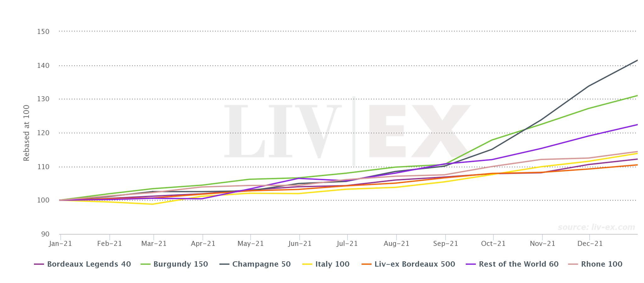
Task: Click the Dec-21 x-axis label
Action: 590,243
